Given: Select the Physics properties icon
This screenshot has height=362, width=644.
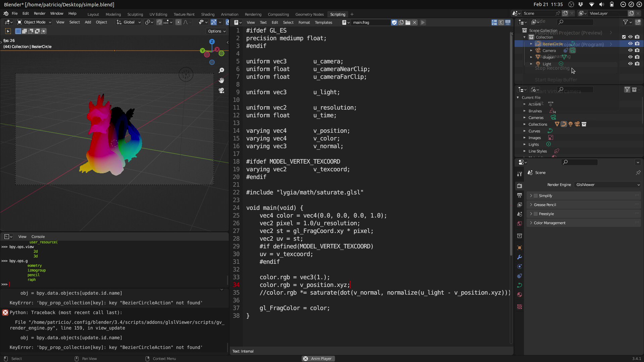Looking at the screenshot, I should 519,276.
